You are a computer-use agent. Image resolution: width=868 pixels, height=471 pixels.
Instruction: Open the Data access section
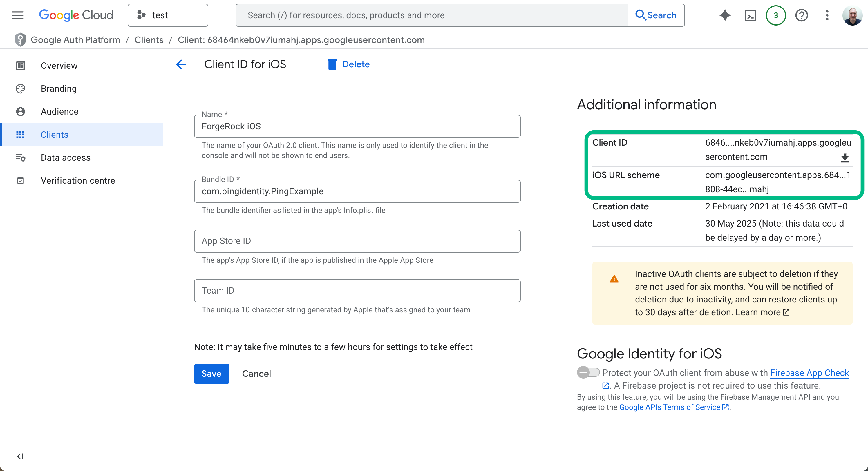pos(65,157)
